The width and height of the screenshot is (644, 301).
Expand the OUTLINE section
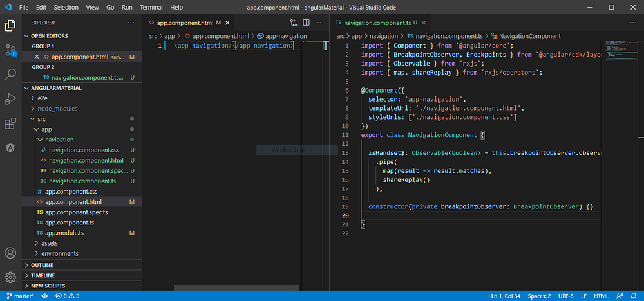(42, 265)
